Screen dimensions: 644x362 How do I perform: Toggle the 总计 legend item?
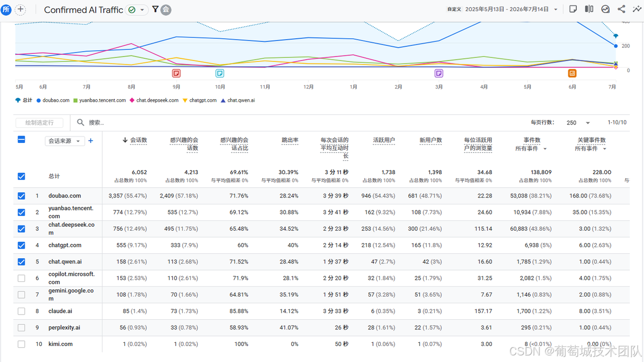(x=24, y=100)
